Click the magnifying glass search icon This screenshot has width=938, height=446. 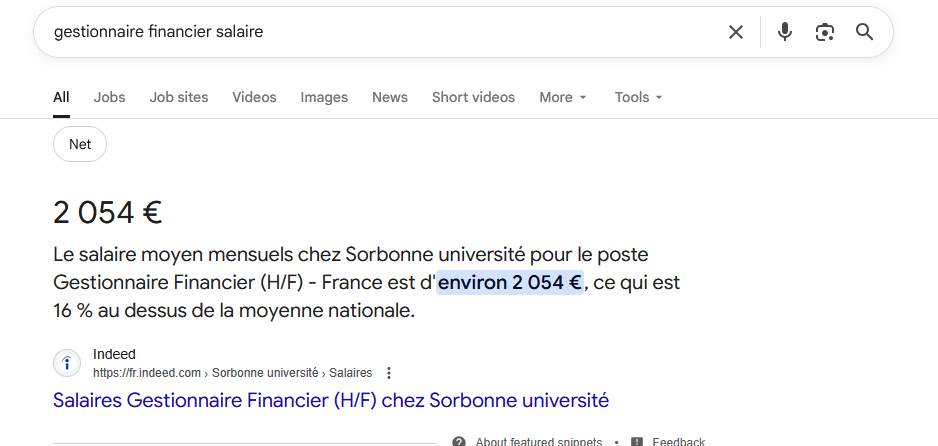coord(865,32)
